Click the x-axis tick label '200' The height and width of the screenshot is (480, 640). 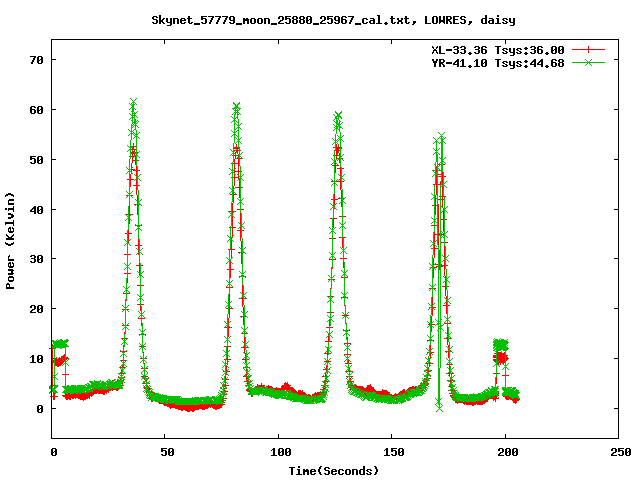(x=508, y=452)
